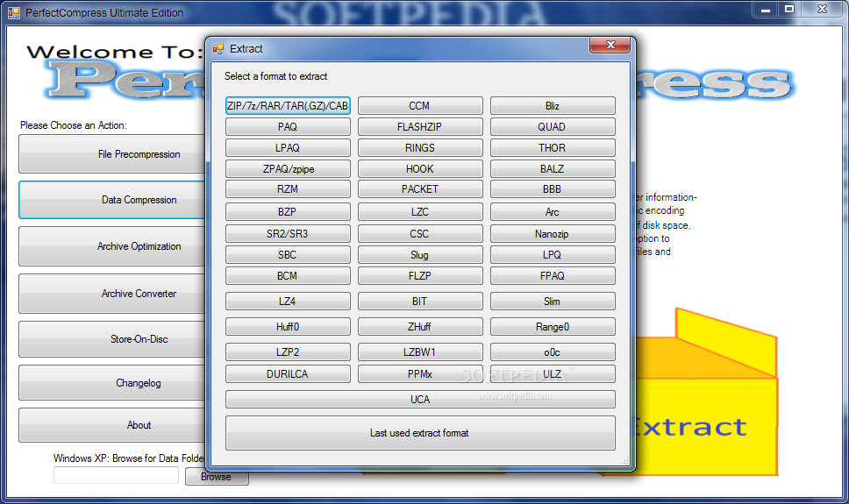Choose the Bliz format
The width and height of the screenshot is (849, 504).
pyautogui.click(x=553, y=105)
